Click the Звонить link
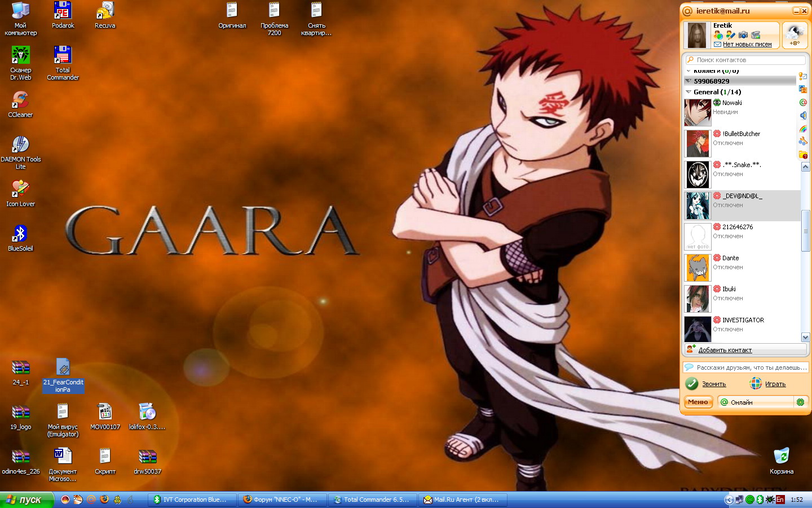The height and width of the screenshot is (508, 812). pos(714,384)
